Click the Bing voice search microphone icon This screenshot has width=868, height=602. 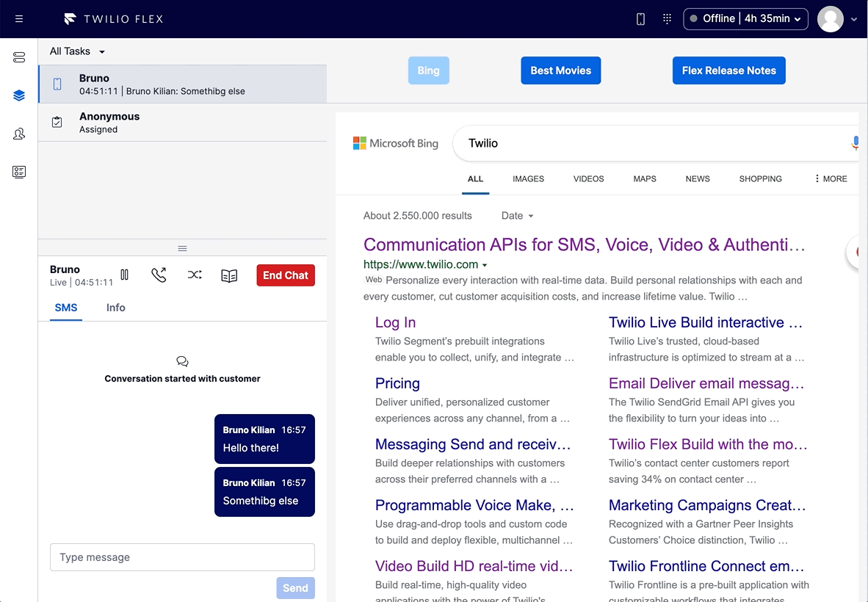point(854,144)
